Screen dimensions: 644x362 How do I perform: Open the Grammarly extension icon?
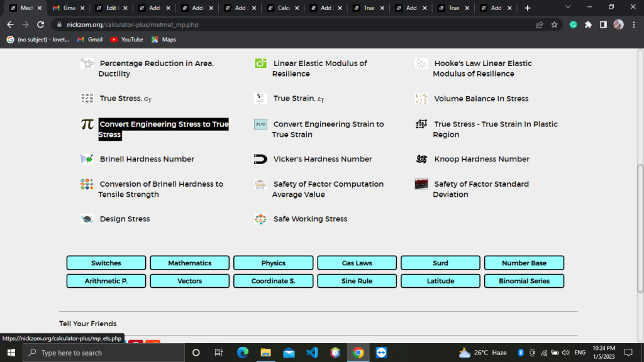point(574,25)
